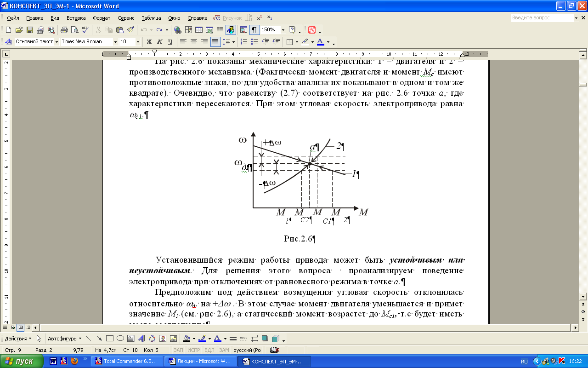588x368 pixels.
Task: Open the Правка menu
Action: (35, 18)
